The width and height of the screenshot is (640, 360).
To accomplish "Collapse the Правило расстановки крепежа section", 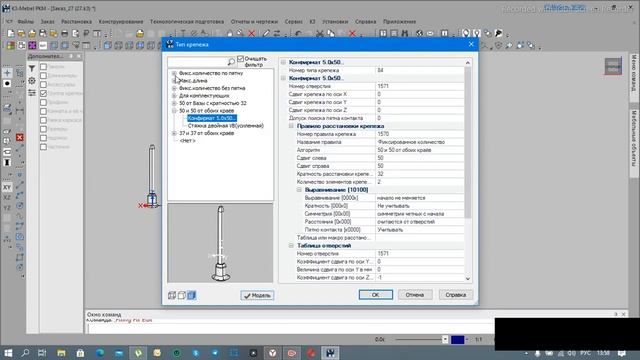I will (291, 126).
